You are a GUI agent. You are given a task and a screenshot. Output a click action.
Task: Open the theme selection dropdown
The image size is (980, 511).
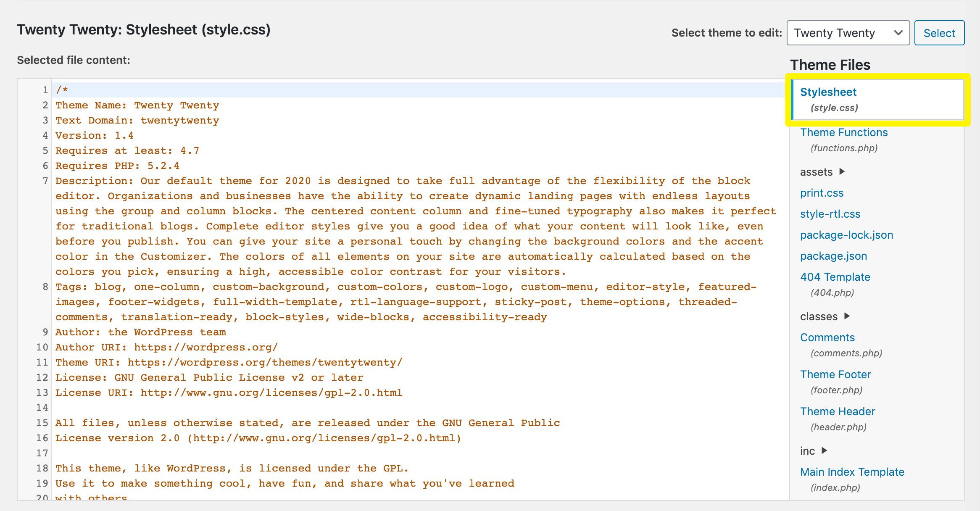(x=848, y=33)
